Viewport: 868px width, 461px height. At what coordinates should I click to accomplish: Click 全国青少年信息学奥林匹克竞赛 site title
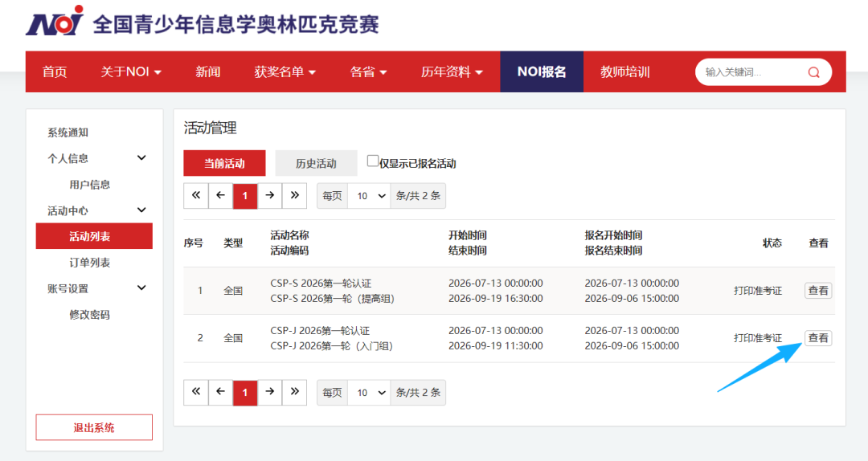(235, 24)
